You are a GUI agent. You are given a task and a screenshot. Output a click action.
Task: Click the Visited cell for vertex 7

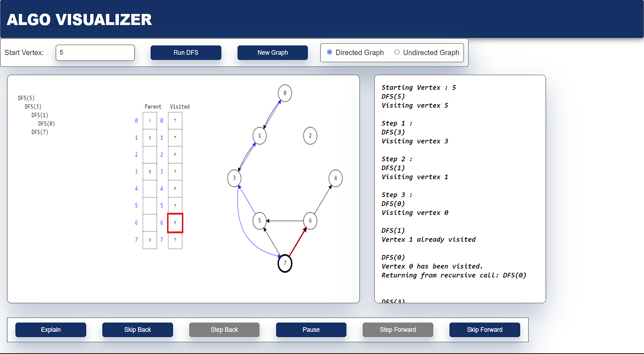coord(175,240)
